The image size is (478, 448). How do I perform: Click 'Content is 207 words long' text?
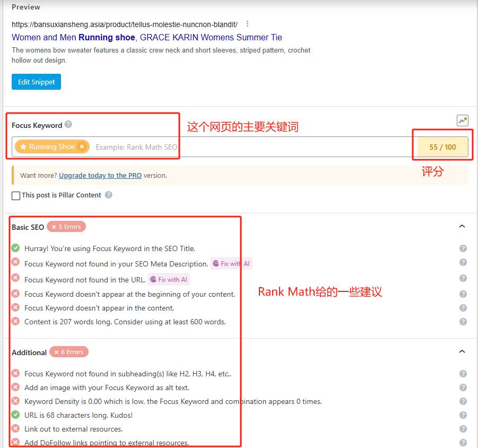[125, 322]
